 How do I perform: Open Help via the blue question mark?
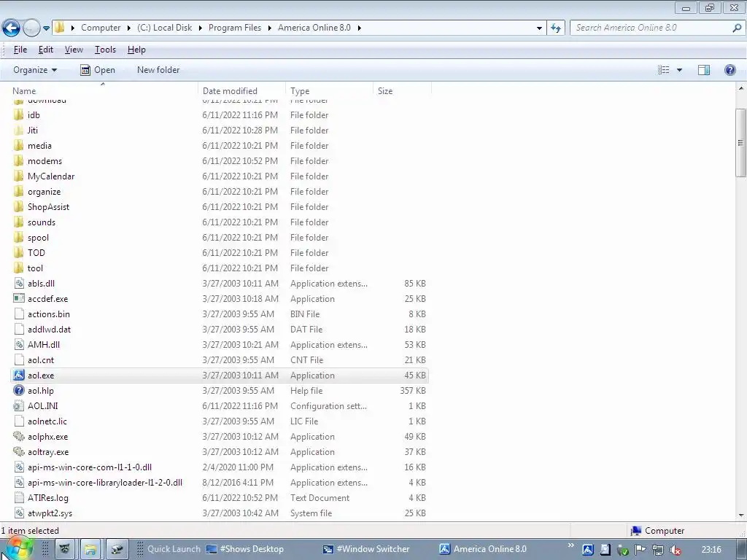tap(729, 70)
